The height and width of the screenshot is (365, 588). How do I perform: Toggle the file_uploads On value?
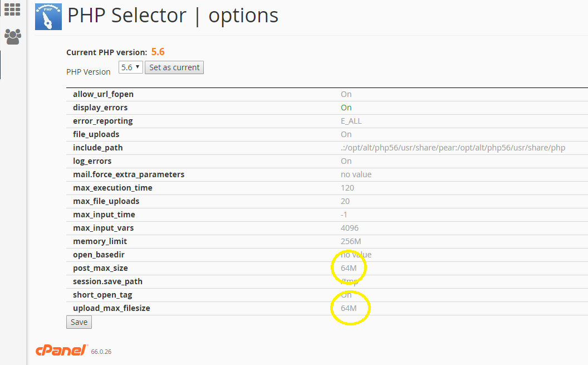tap(346, 134)
